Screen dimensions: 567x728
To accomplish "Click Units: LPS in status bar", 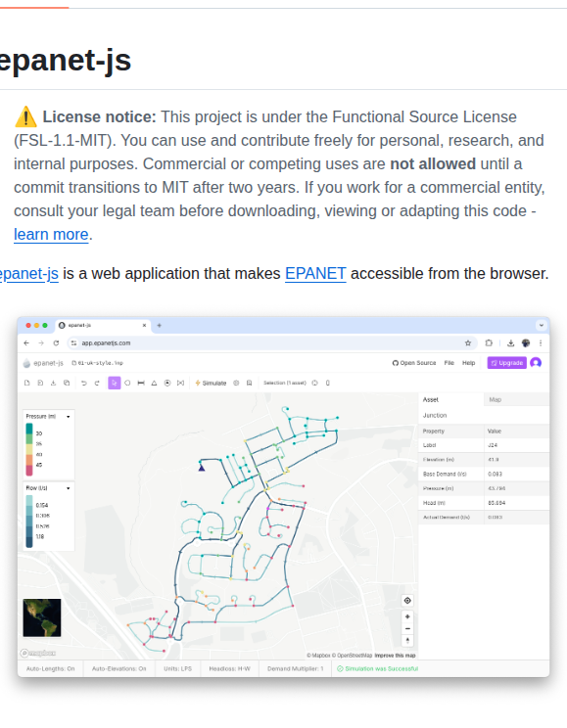I will [177, 669].
